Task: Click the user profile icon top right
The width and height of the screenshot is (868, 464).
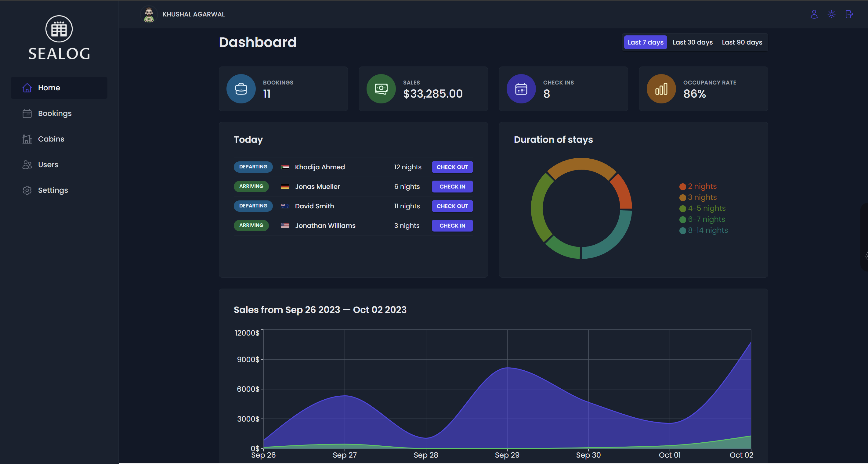Action: click(814, 14)
